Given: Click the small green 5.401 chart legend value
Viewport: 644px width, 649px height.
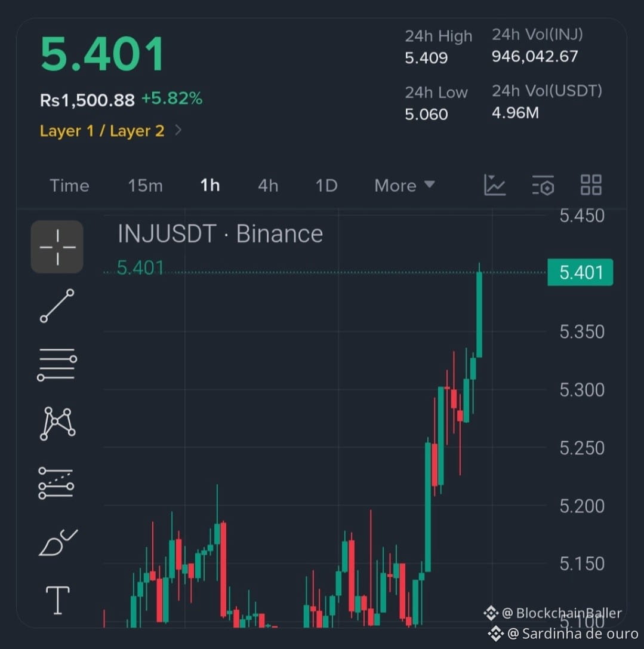Looking at the screenshot, I should [x=140, y=268].
